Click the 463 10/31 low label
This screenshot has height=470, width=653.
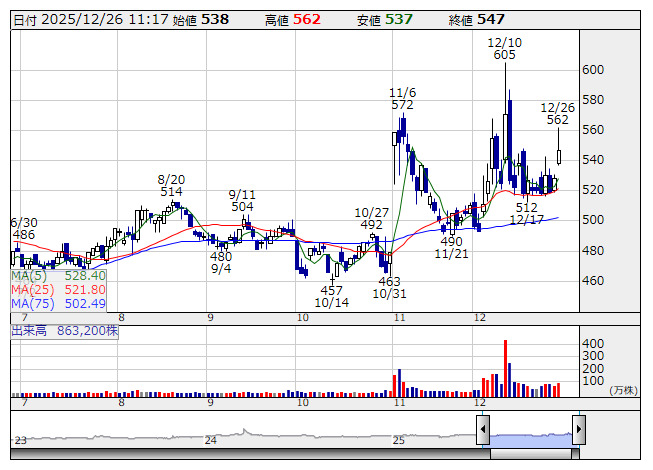click(389, 288)
